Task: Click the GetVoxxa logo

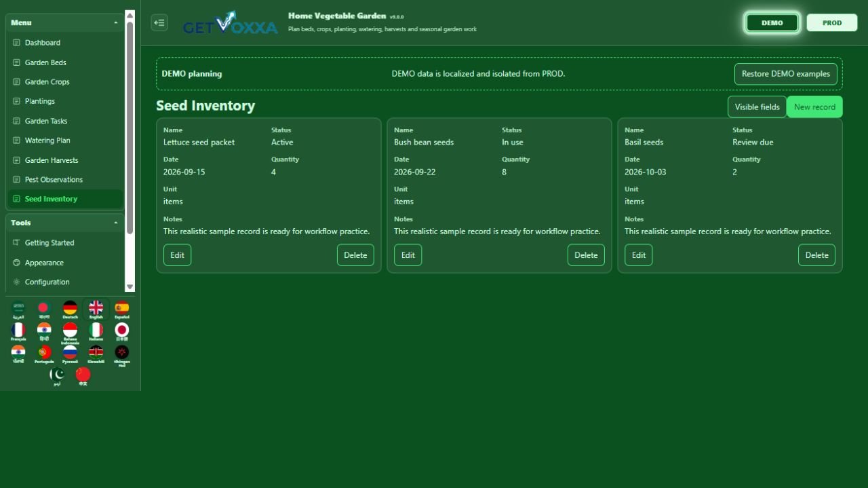Action: [230, 23]
